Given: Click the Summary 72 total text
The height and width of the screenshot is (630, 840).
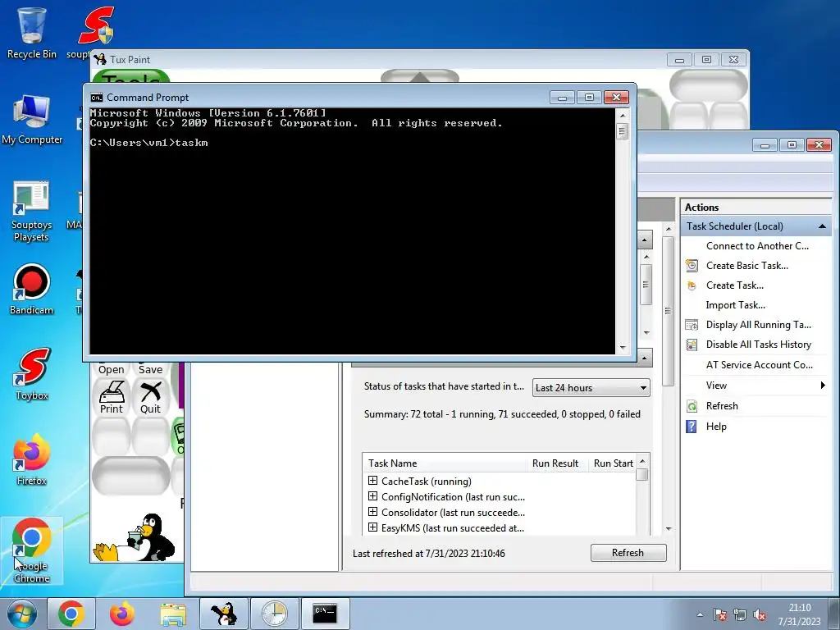Looking at the screenshot, I should pos(502,414).
